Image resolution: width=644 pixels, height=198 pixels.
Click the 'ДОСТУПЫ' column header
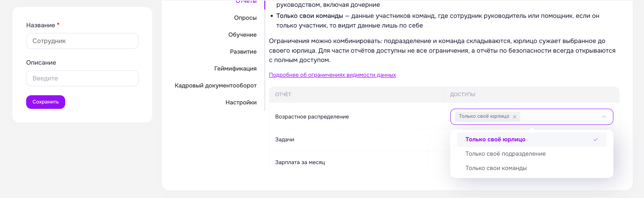coord(463,94)
